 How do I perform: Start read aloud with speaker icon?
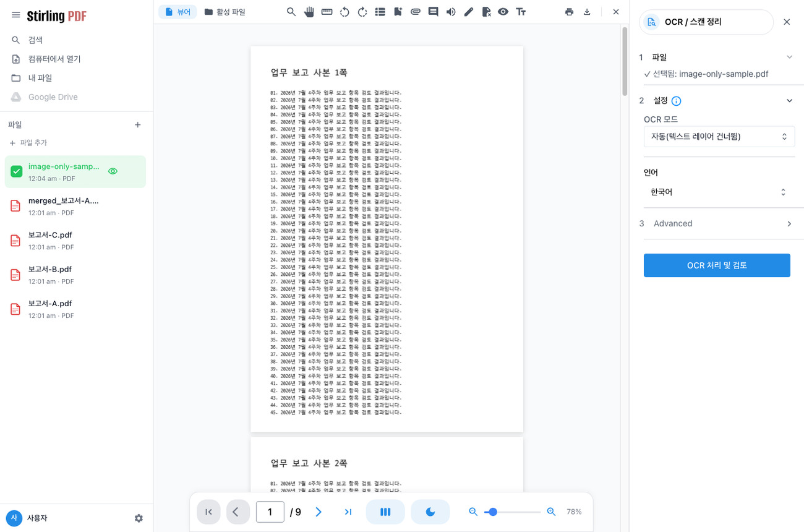451,12
